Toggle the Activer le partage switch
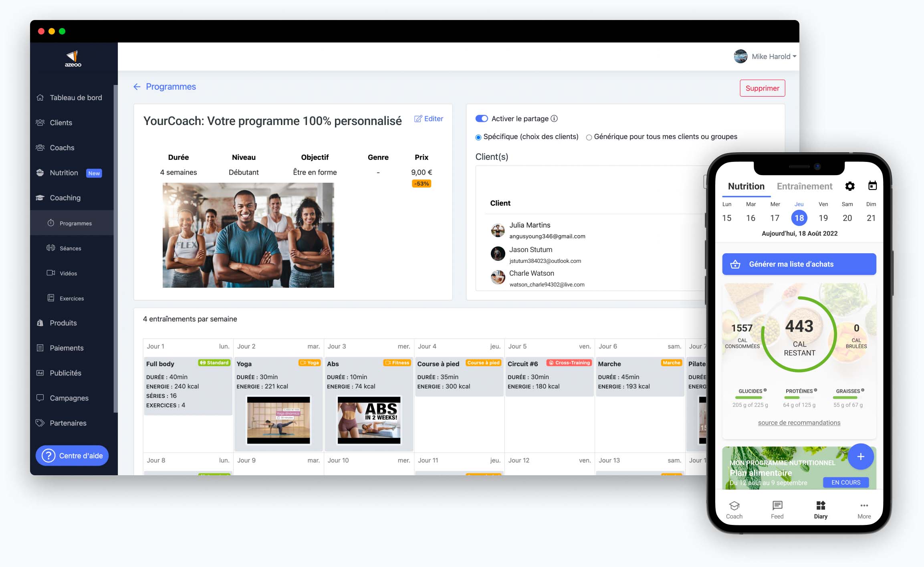924x567 pixels. tap(481, 118)
